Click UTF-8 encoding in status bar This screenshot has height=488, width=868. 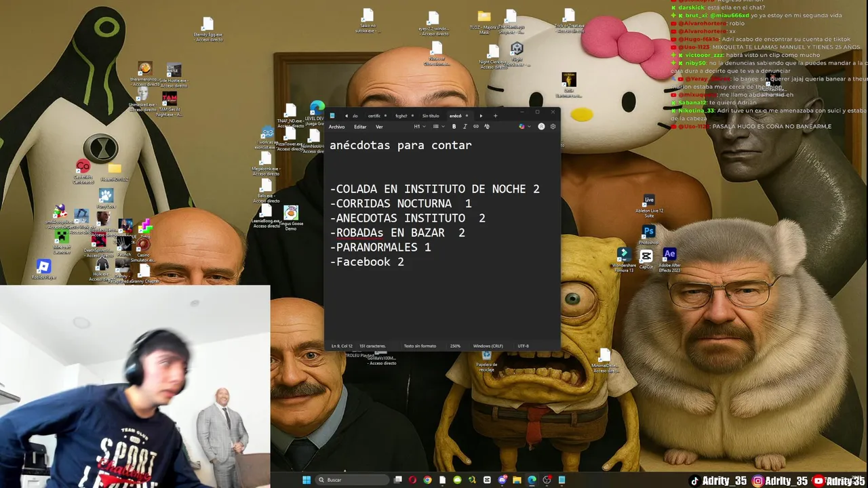[524, 346]
